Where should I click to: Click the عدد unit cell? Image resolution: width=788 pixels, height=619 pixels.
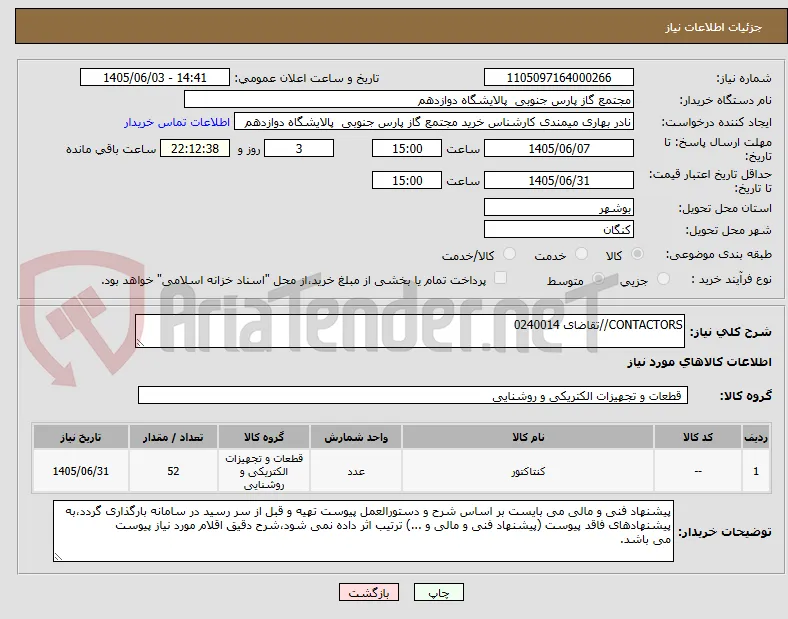pos(356,471)
